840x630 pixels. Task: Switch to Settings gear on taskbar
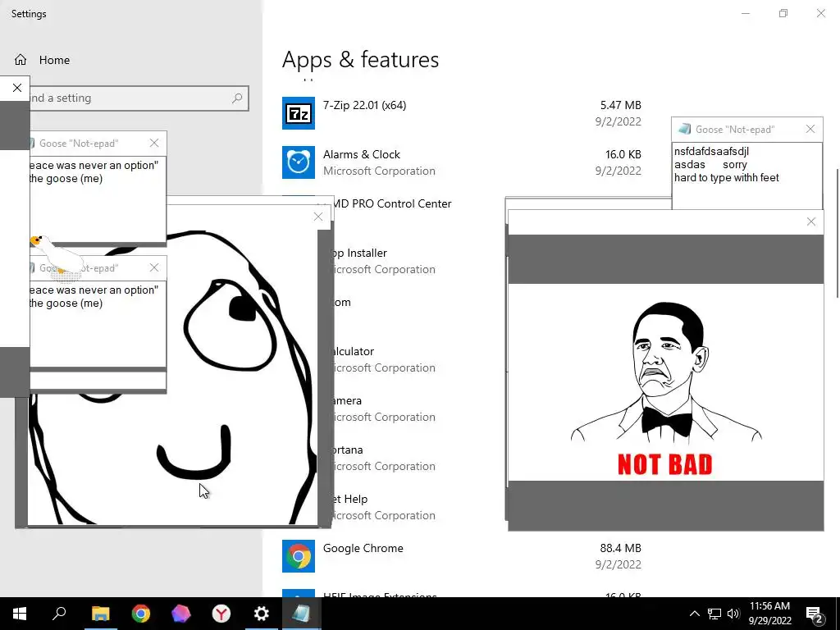(x=262, y=614)
